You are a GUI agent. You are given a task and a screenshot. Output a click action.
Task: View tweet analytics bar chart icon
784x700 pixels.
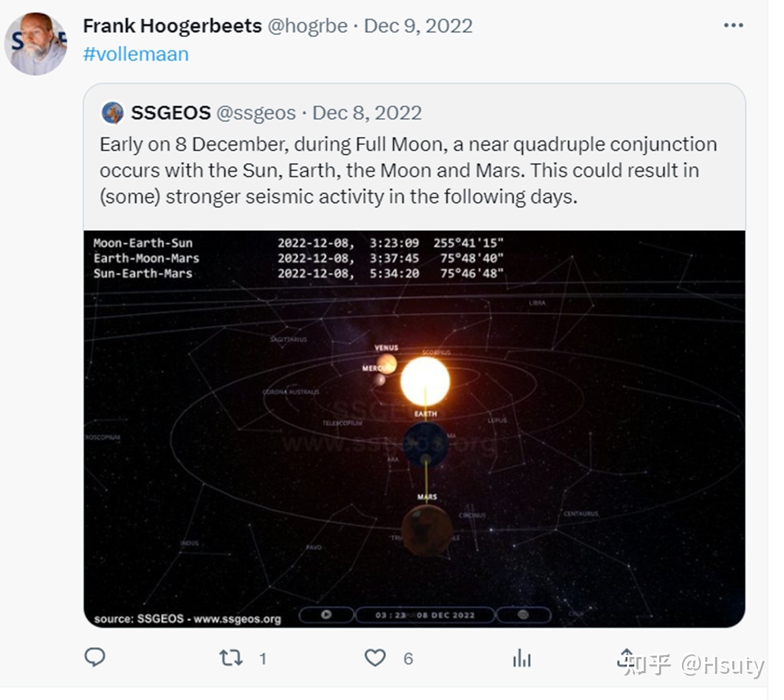(522, 658)
